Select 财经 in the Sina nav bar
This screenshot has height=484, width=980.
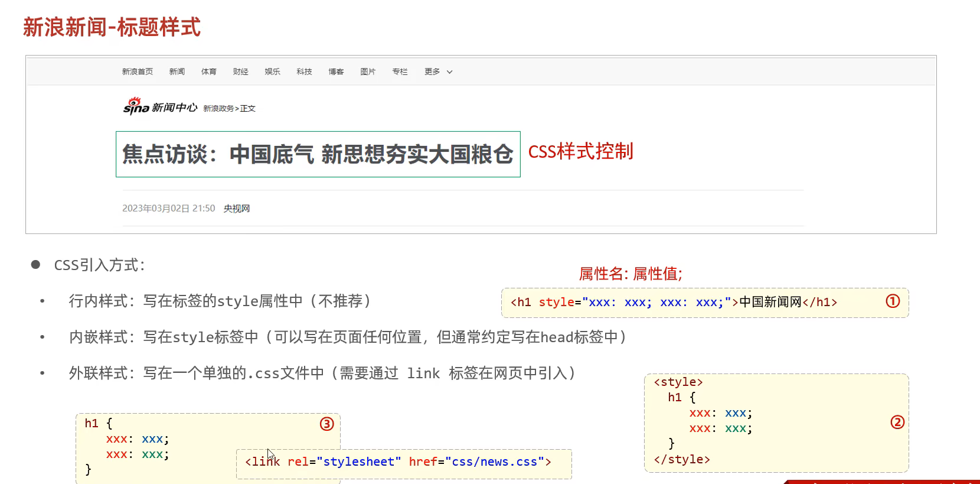click(241, 72)
